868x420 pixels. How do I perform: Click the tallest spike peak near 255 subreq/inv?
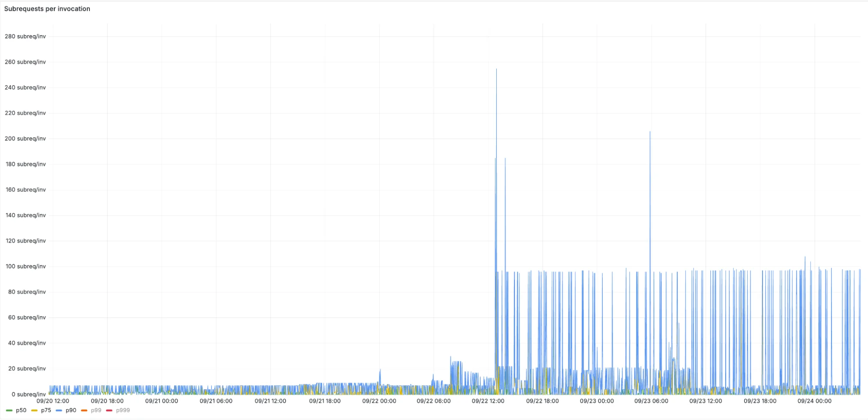496,69
